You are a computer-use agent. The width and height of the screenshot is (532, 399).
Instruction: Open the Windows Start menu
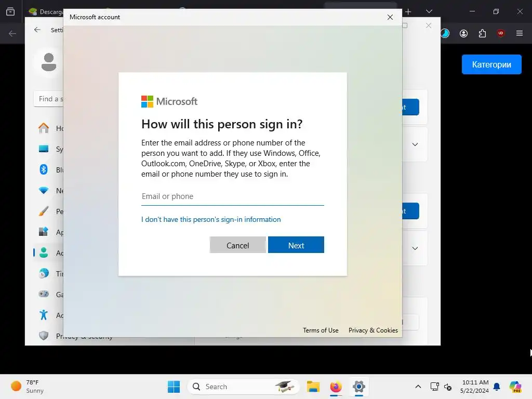(174, 387)
